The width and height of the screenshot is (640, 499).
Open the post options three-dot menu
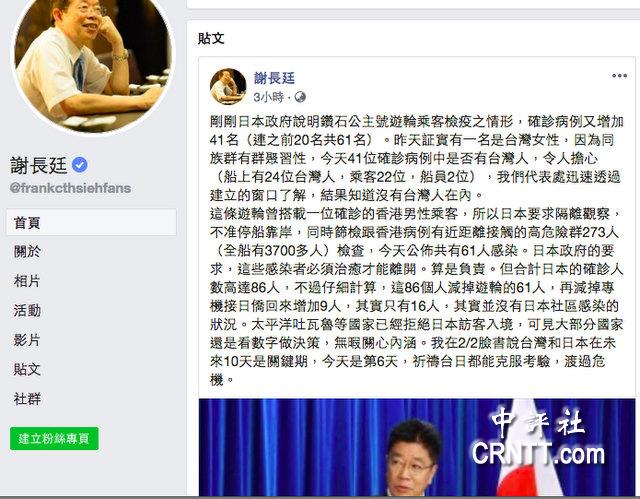pos(619,76)
